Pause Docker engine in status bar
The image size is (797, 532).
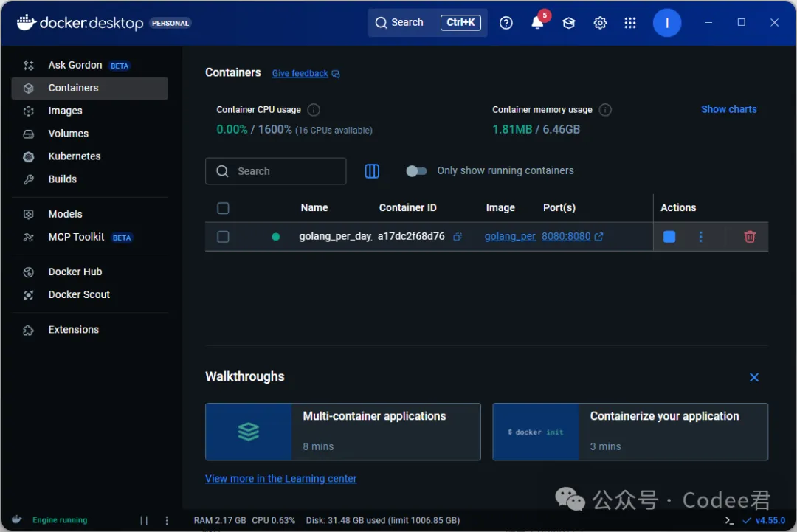click(x=144, y=520)
